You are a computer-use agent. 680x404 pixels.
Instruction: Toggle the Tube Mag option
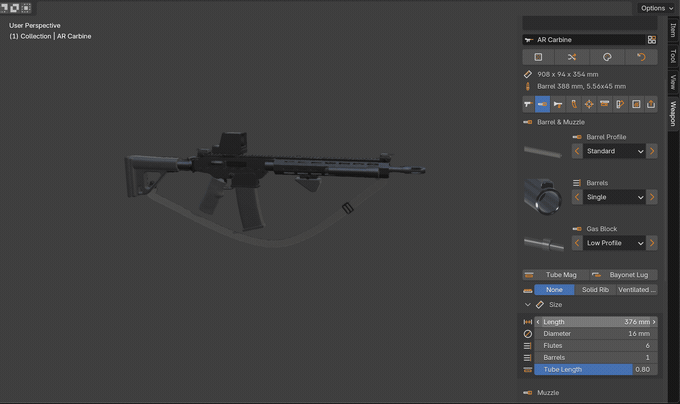coord(556,275)
